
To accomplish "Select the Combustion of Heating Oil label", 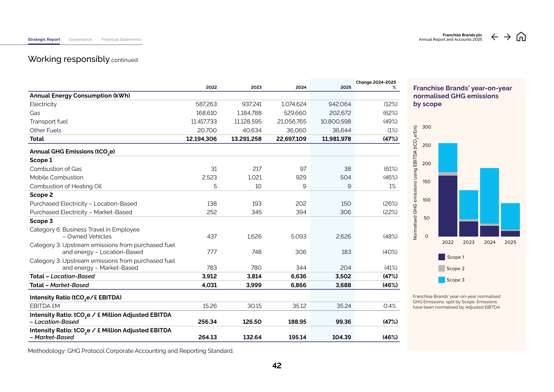I will 66,186.
